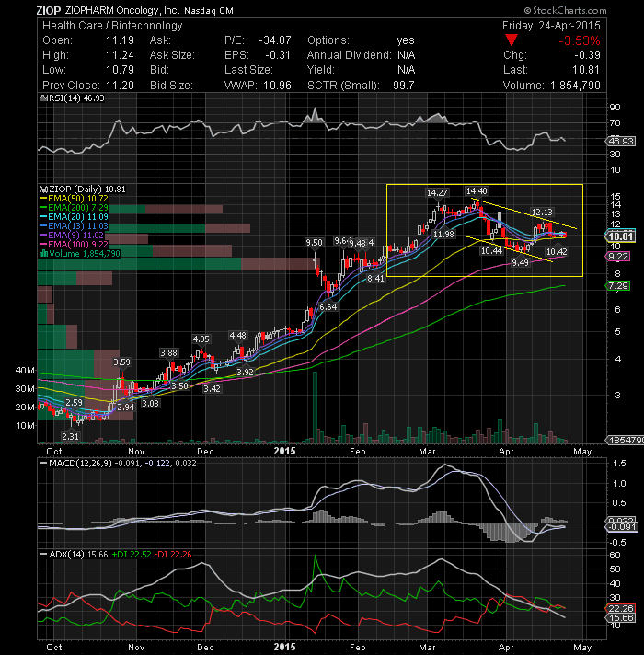The image size is (644, 655).
Task: Click the Options value yes
Action: coord(406,40)
